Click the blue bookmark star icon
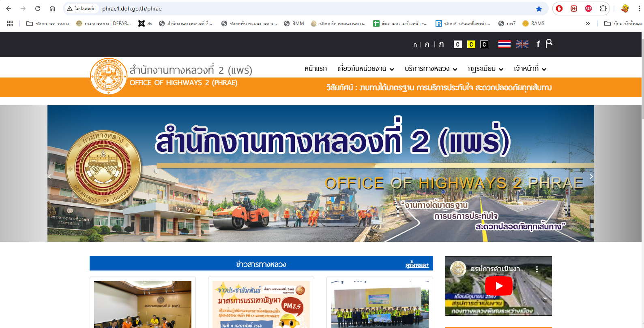This screenshot has height=328, width=644. click(x=539, y=9)
